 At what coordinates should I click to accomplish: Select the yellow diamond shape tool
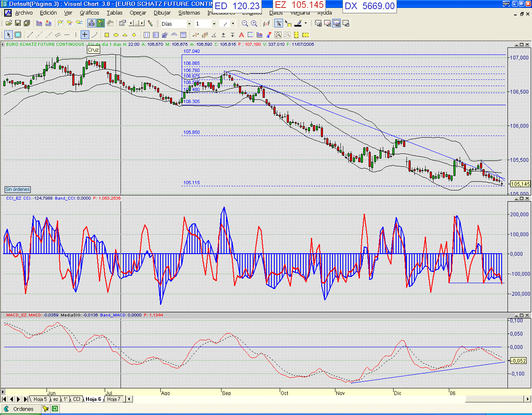pyautogui.click(x=134, y=35)
